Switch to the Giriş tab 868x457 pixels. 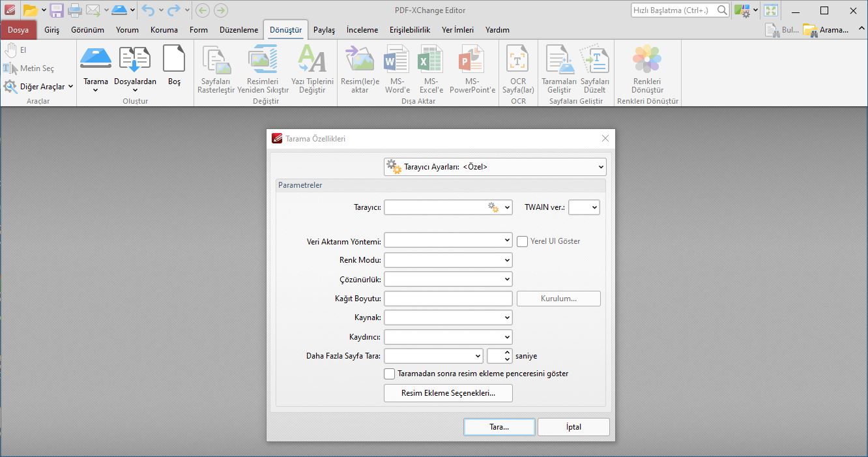click(51, 29)
